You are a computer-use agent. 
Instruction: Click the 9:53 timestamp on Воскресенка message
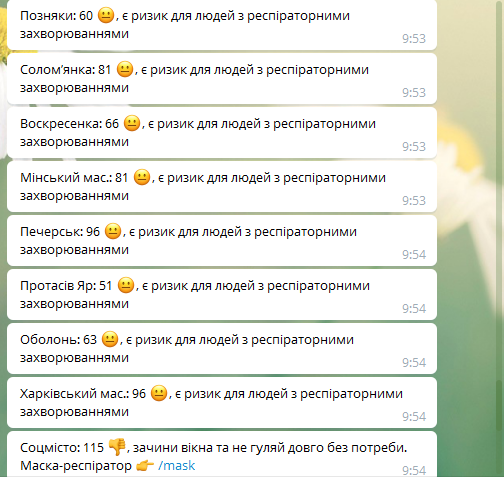coord(414,146)
